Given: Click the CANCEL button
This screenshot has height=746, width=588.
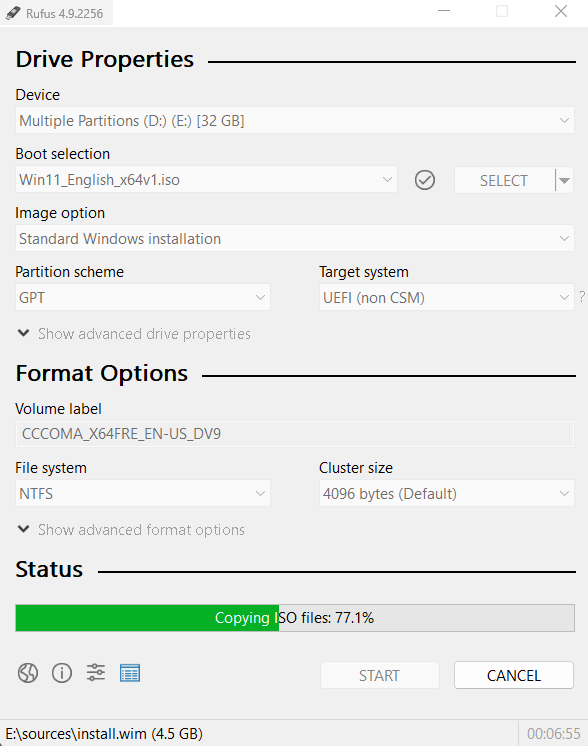Looking at the screenshot, I should (x=514, y=675).
